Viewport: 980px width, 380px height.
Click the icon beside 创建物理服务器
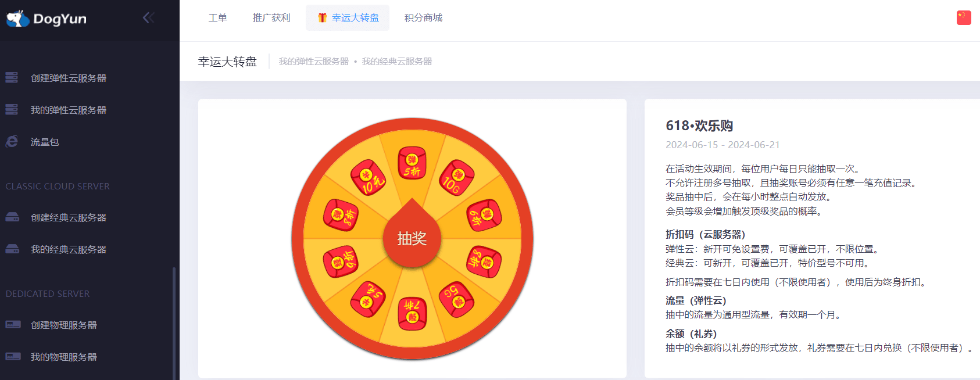[x=13, y=324]
